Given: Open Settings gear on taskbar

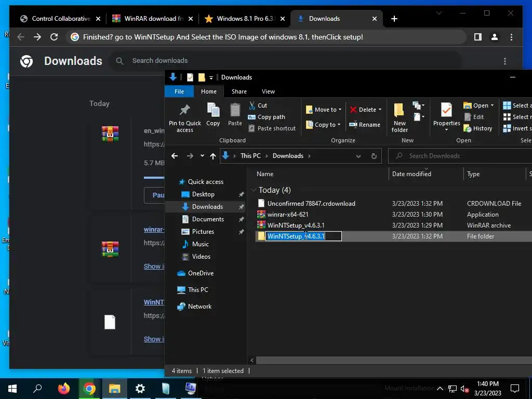Looking at the screenshot, I should point(140,388).
